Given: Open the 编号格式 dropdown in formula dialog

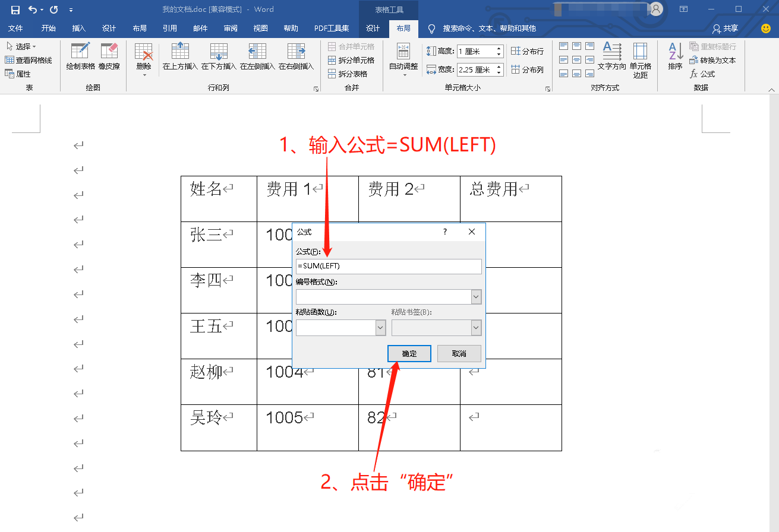Looking at the screenshot, I should tap(477, 296).
